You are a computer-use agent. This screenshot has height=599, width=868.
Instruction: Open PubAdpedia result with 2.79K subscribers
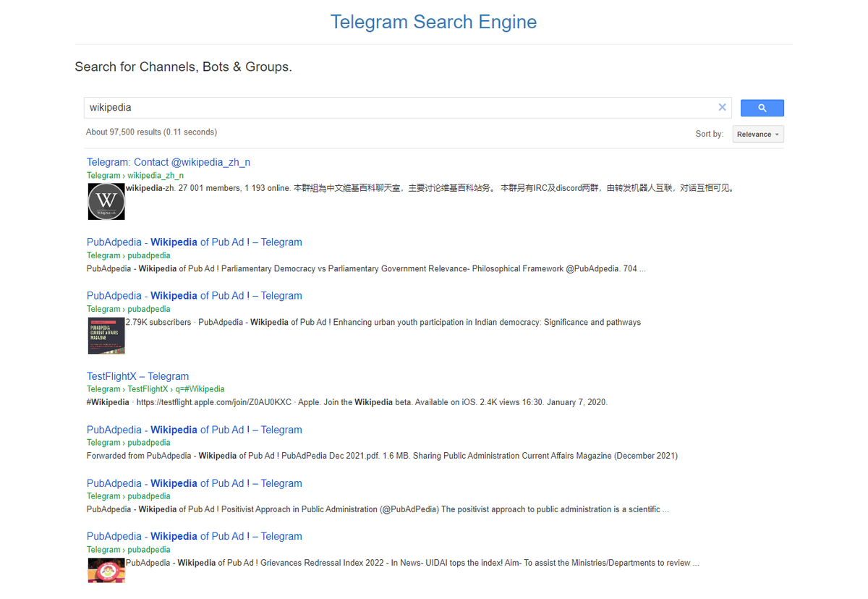pos(195,296)
